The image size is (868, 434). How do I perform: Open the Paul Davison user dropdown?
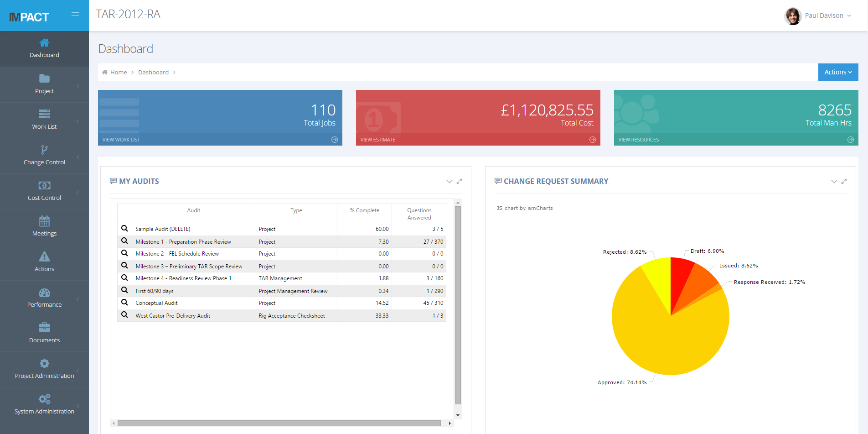click(x=828, y=16)
